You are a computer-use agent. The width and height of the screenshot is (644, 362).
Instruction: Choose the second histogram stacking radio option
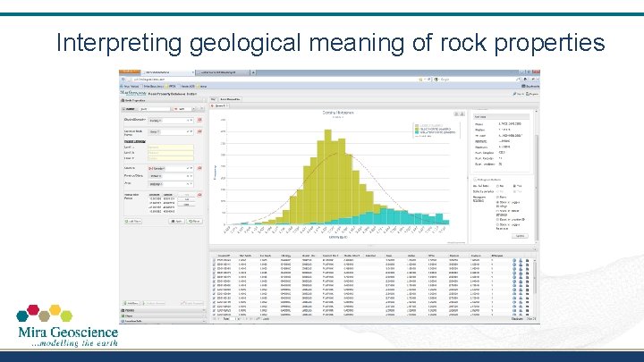[498, 203]
